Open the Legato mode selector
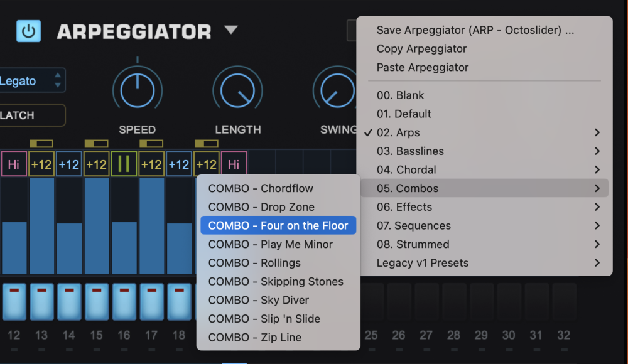The image size is (628, 364). pyautogui.click(x=32, y=80)
